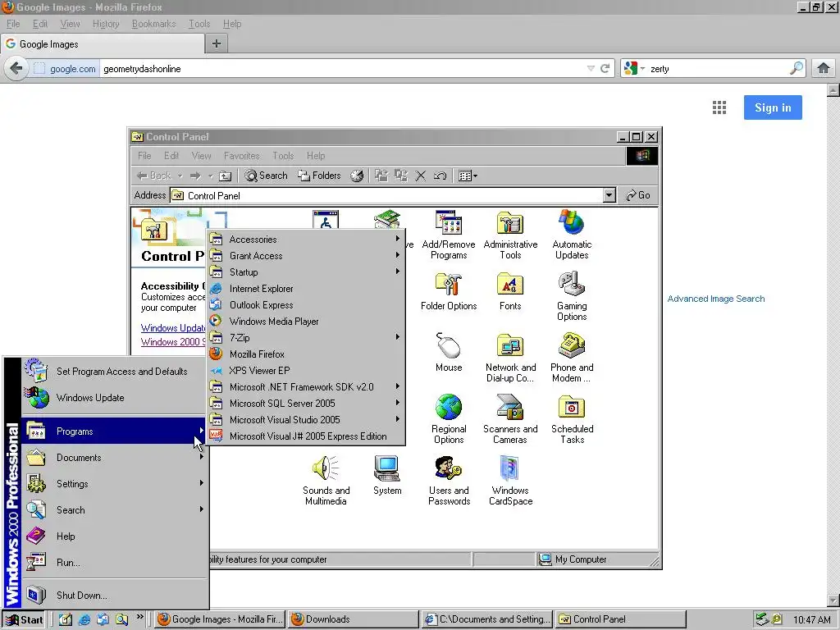
Task: Launch XPS Viewer EP
Action: (x=305, y=371)
